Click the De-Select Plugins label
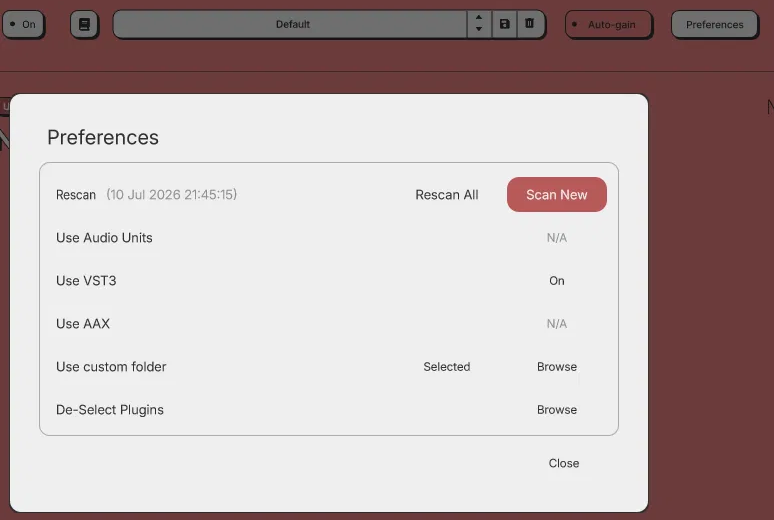The height and width of the screenshot is (520, 774). click(x=110, y=409)
